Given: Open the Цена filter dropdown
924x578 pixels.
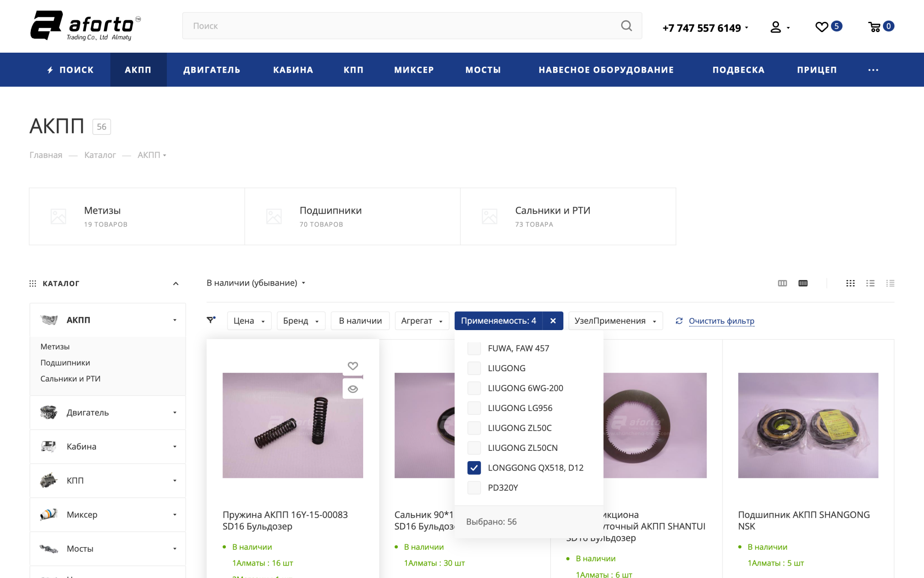Looking at the screenshot, I should [x=249, y=321].
